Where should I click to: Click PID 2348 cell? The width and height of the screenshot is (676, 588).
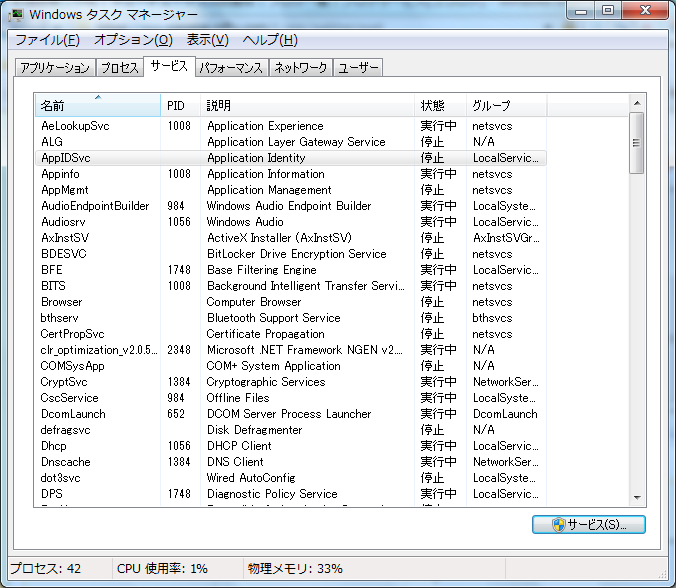coord(179,350)
